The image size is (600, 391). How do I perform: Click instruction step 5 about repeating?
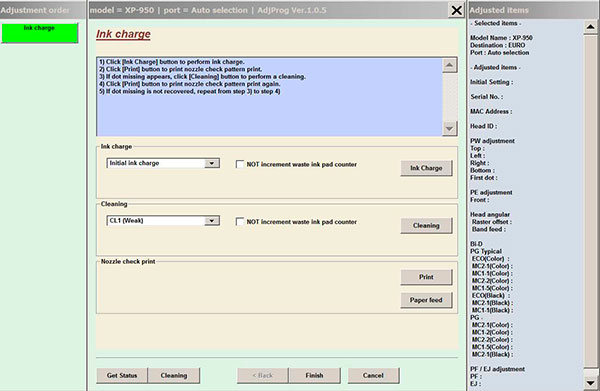(x=190, y=91)
